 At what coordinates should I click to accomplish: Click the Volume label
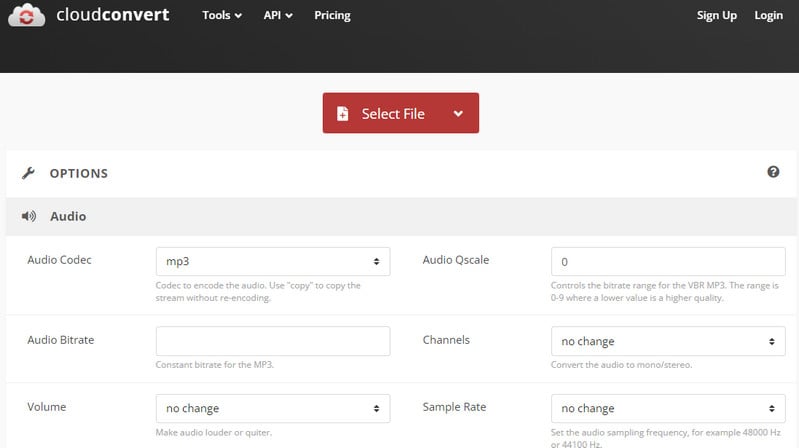point(46,407)
